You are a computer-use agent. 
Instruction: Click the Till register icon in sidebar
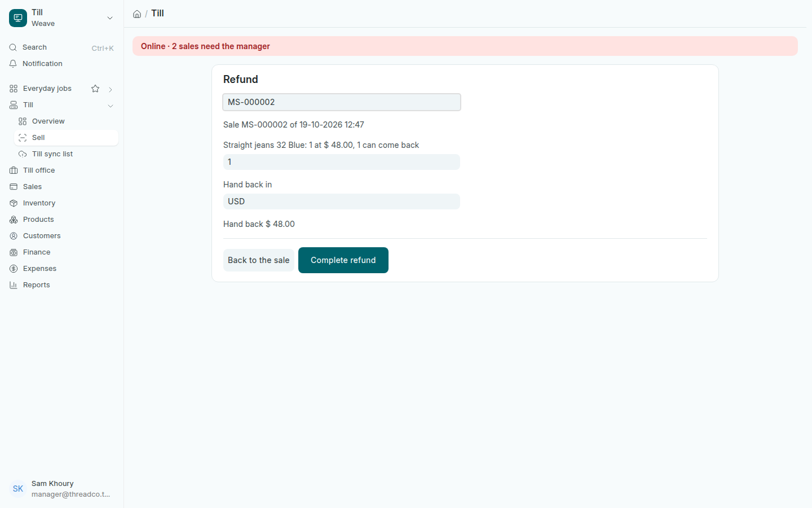(x=14, y=105)
